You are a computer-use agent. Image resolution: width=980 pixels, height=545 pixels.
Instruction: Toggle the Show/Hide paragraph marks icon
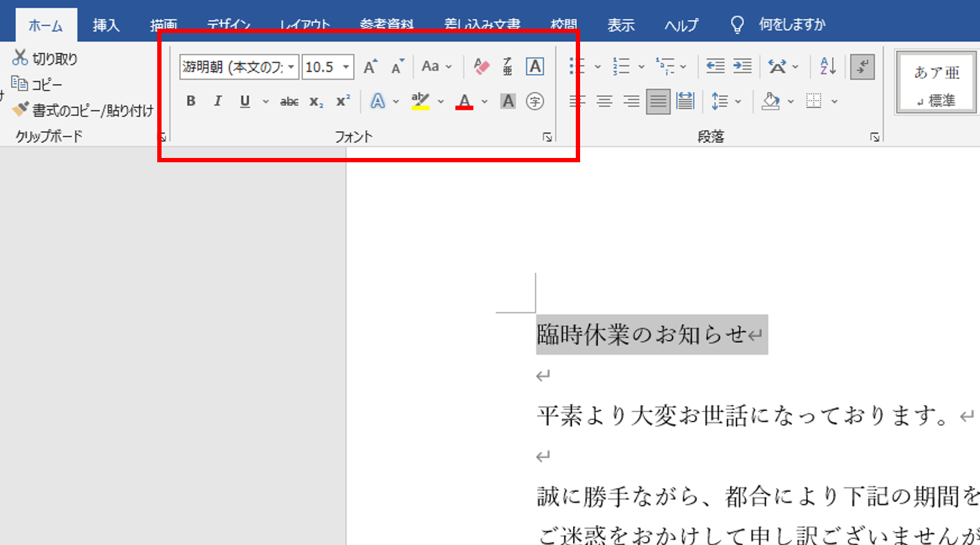[862, 66]
